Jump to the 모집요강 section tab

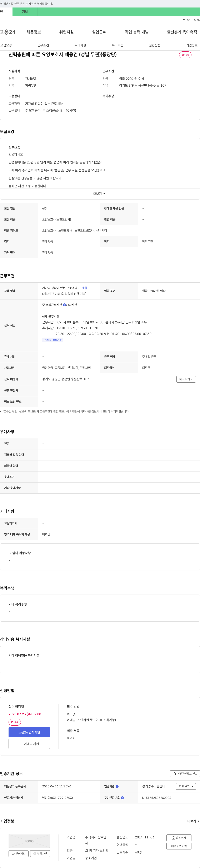click(6, 45)
